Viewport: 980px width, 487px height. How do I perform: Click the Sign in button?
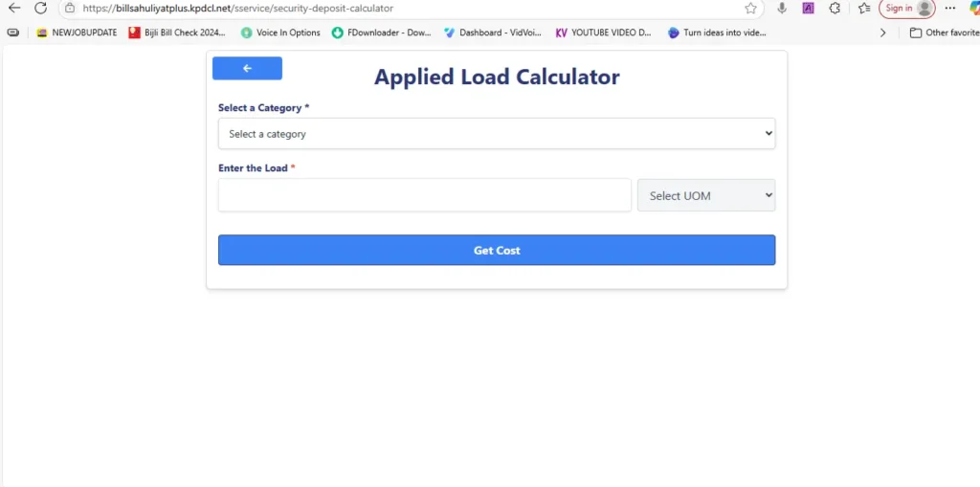[906, 8]
